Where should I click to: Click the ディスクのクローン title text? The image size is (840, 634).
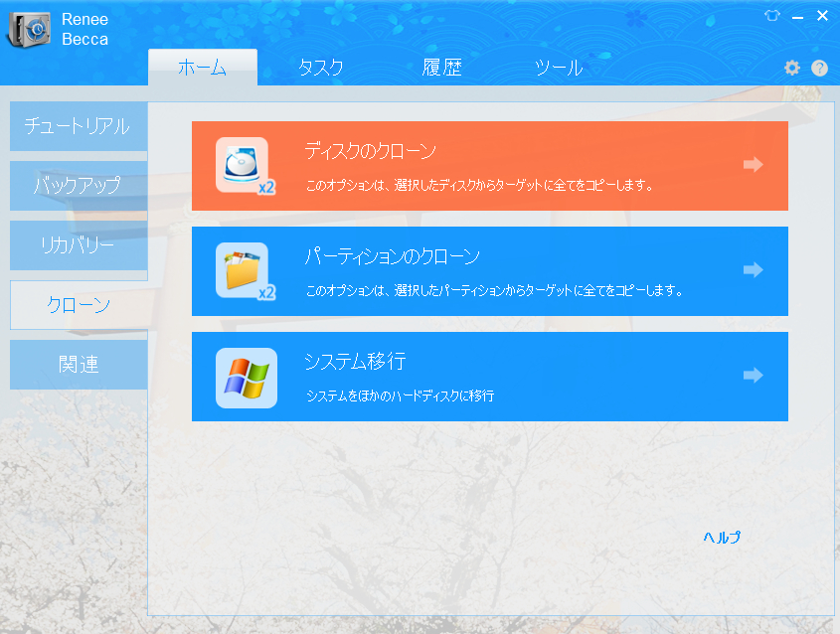point(370,151)
